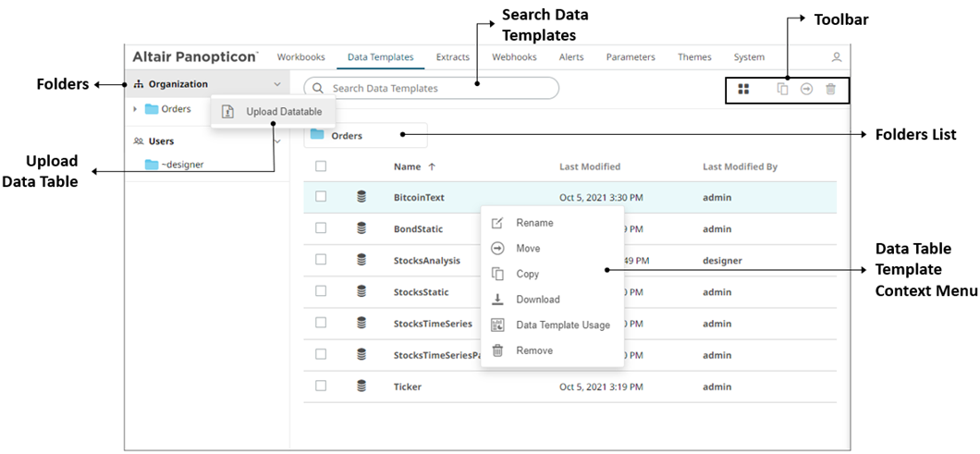Expand the Orders folder tree arrow
Screen dimensions: 980x454
136,109
